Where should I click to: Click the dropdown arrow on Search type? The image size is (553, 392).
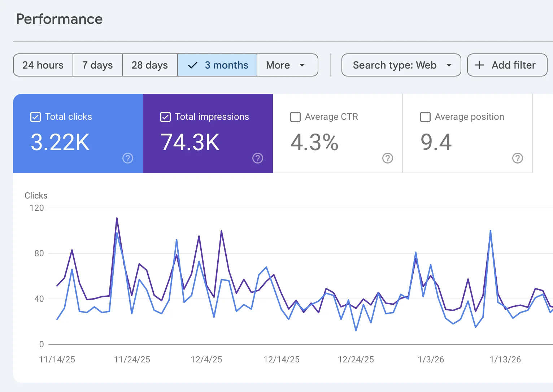pos(449,65)
